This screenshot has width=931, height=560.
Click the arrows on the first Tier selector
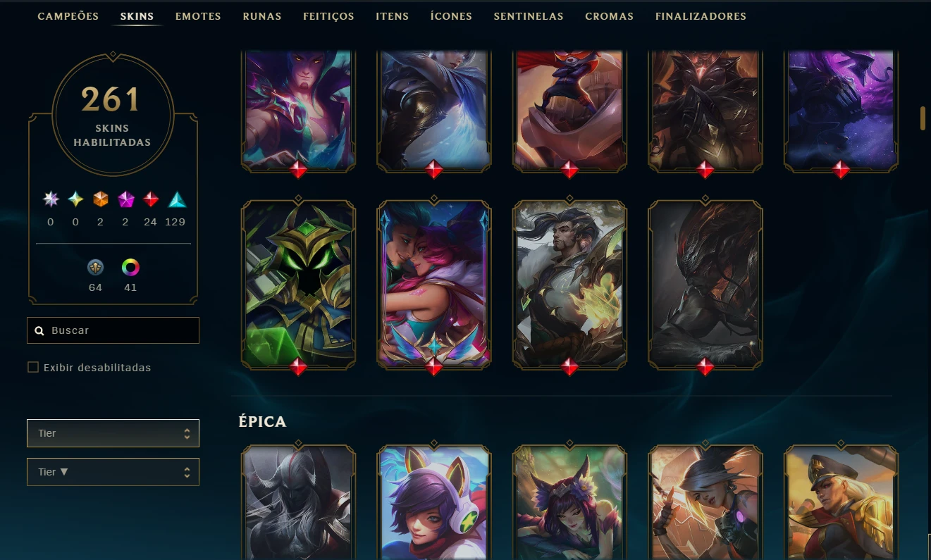pos(187,433)
